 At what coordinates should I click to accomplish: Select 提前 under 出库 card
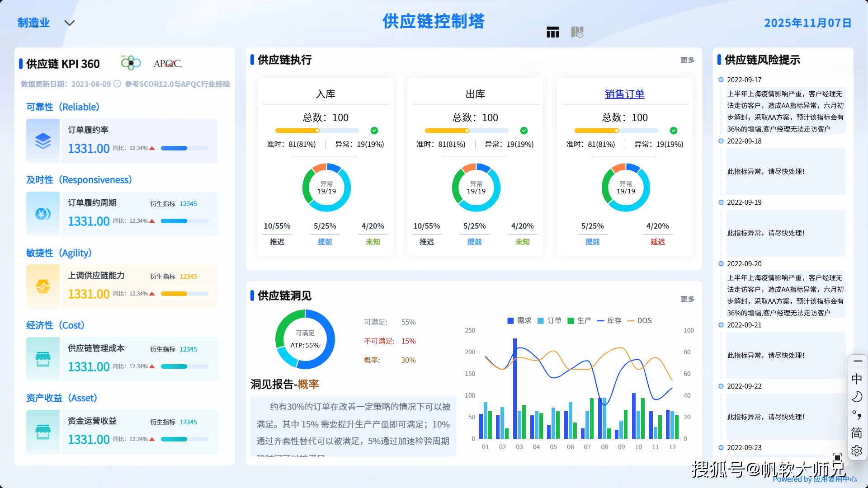point(474,242)
